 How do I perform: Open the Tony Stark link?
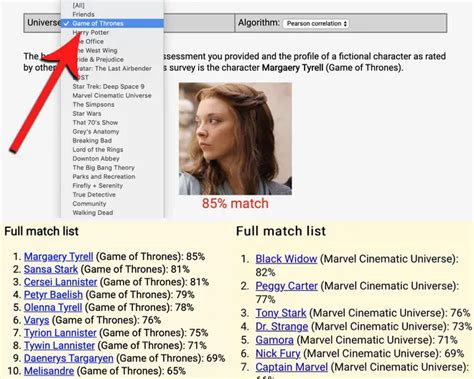tap(281, 313)
